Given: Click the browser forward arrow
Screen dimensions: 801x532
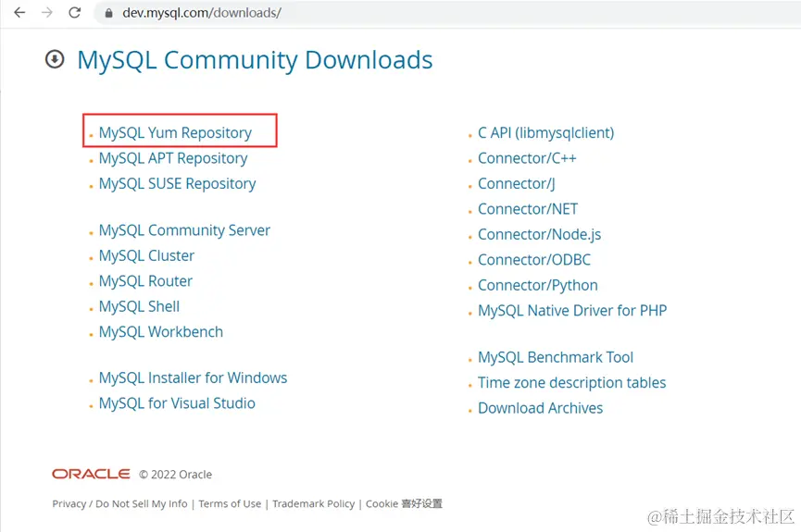Looking at the screenshot, I should 47,13.
